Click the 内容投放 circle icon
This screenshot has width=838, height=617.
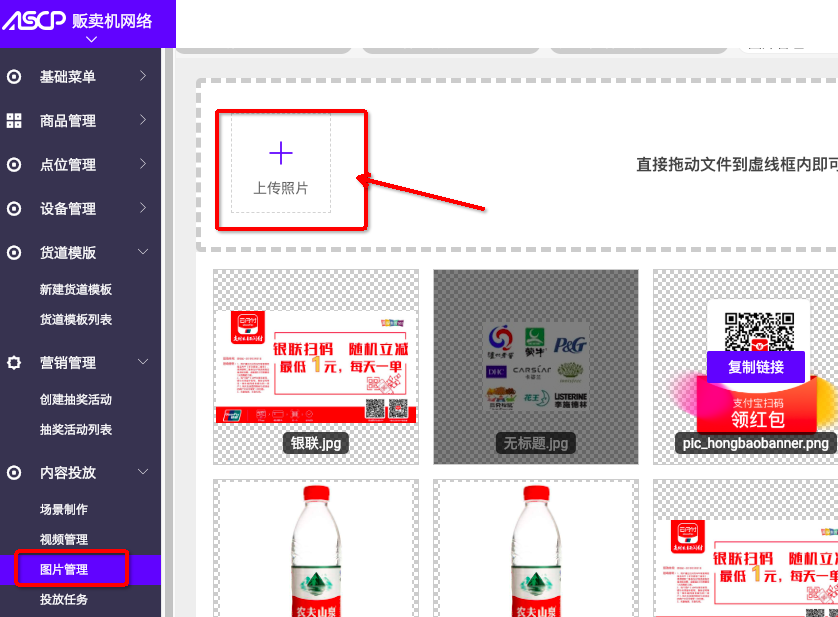14,473
